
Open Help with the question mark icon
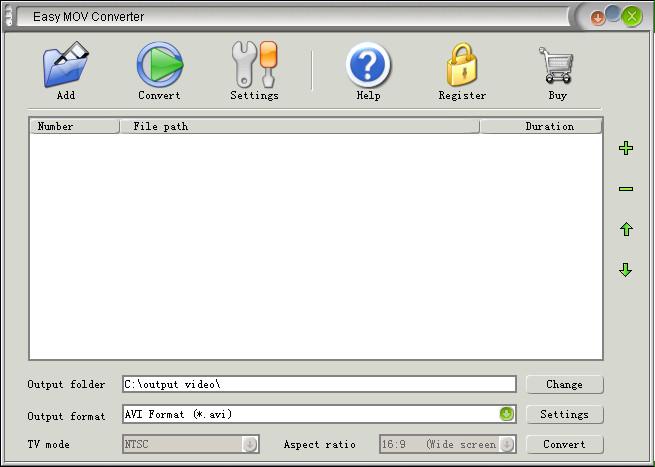click(368, 66)
